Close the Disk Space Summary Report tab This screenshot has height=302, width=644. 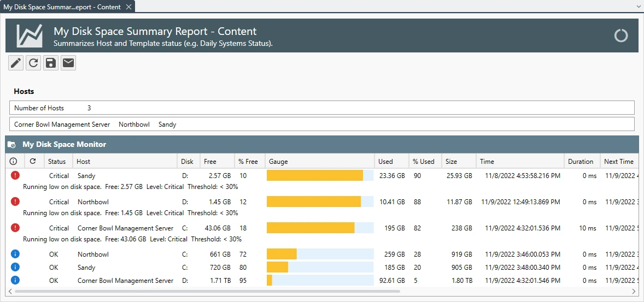(128, 7)
